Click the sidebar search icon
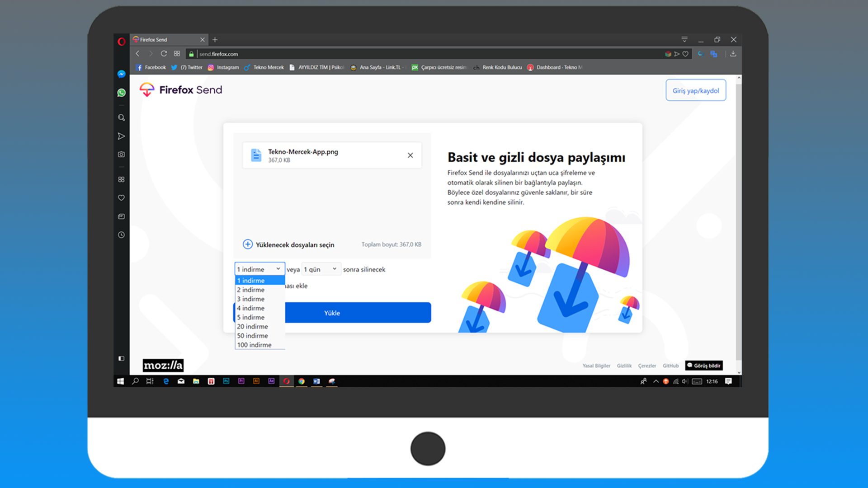This screenshot has width=868, height=488. point(121,117)
